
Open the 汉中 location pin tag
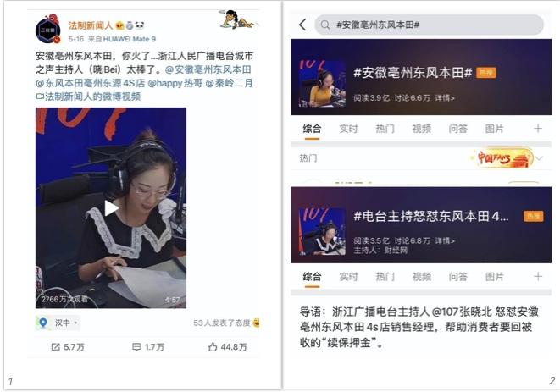pos(58,323)
